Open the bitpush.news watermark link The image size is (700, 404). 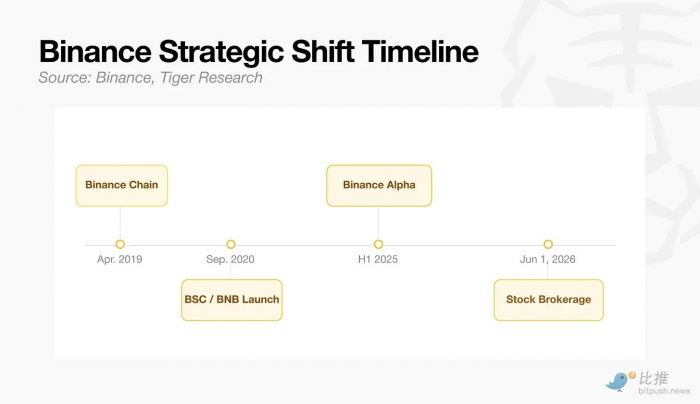pos(664,391)
